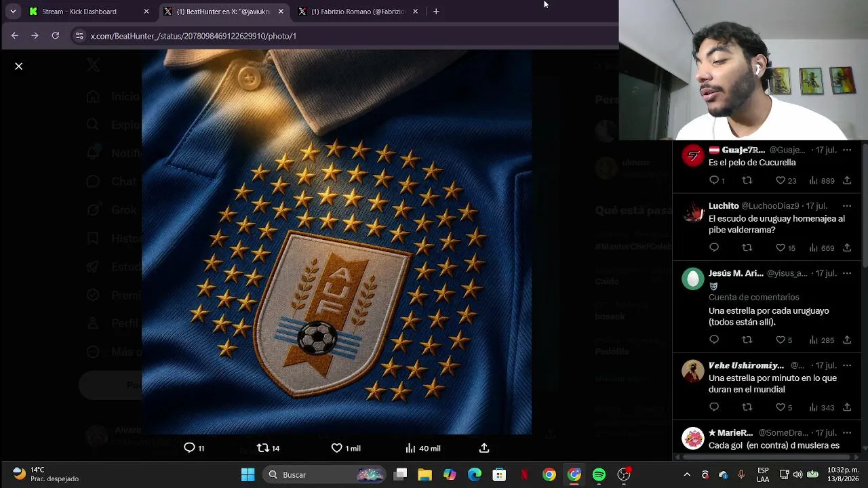The image size is (868, 488).
Task: Repost Vehe Ushiromiy's comment
Action: pyautogui.click(x=747, y=407)
